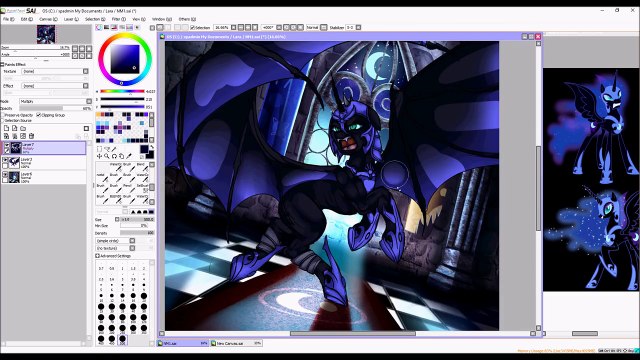
Task: Adjust the layer Opacity slider
Action: (x=56, y=109)
